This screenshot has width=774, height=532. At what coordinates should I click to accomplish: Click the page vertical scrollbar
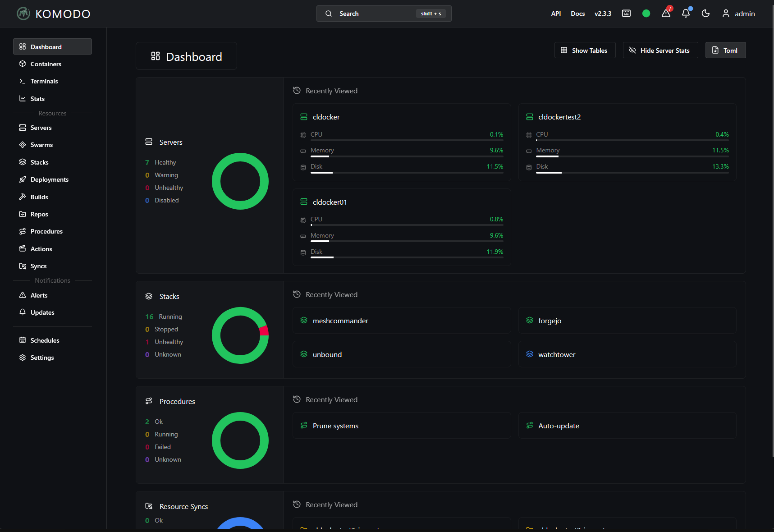coord(772,230)
